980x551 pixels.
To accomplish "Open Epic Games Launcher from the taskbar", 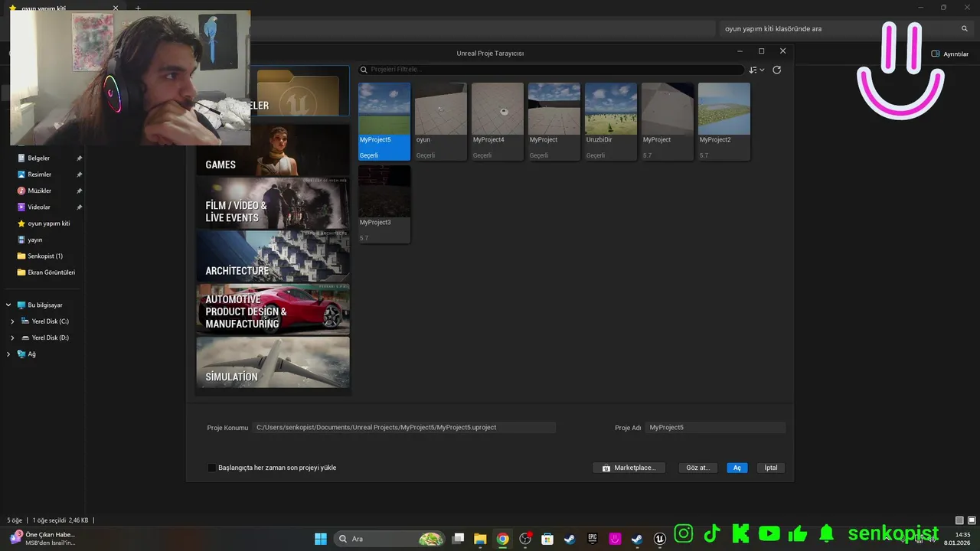I will (x=592, y=539).
